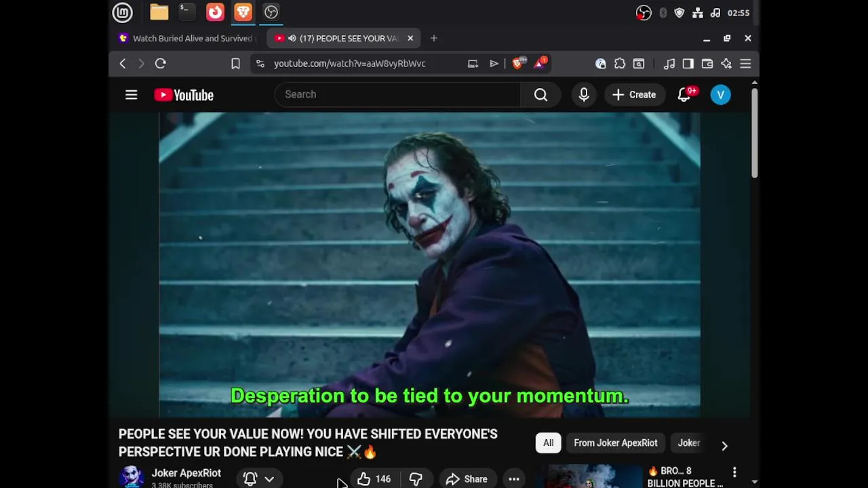
Task: Search with your voice microphone
Action: click(584, 95)
